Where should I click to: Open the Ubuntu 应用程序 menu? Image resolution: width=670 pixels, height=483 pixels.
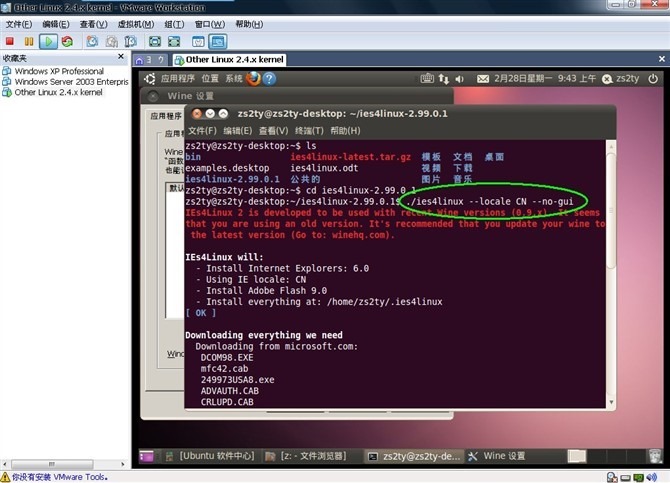tap(178, 79)
